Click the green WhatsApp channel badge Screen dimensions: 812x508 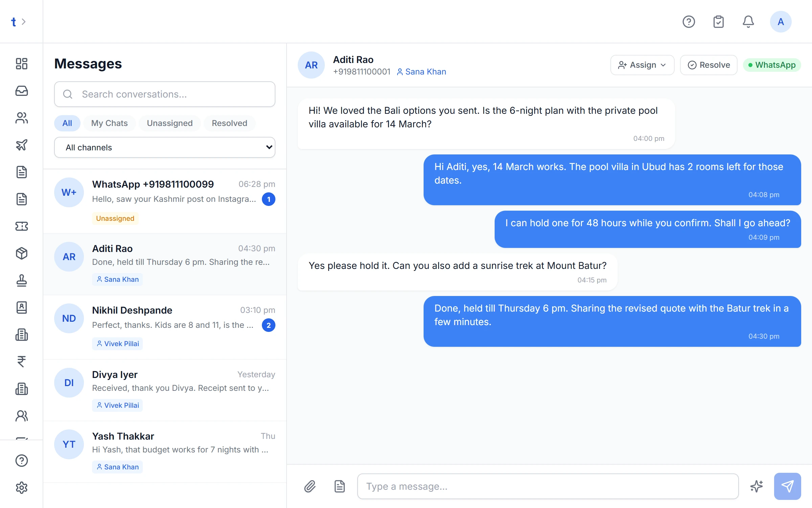click(x=772, y=65)
